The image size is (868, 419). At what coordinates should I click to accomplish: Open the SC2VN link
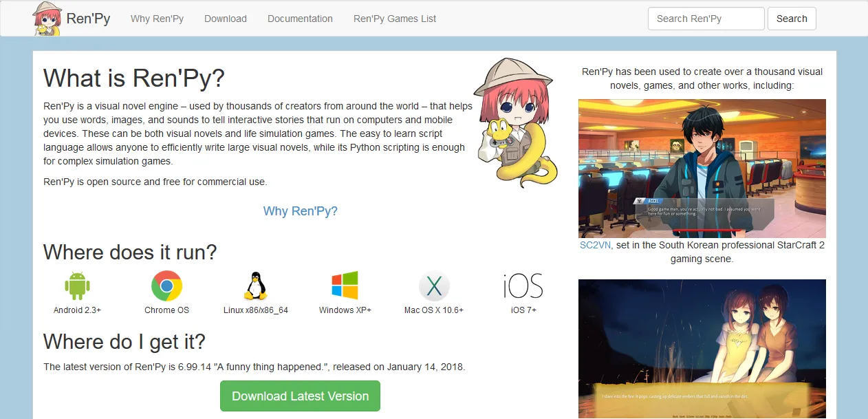pos(596,245)
